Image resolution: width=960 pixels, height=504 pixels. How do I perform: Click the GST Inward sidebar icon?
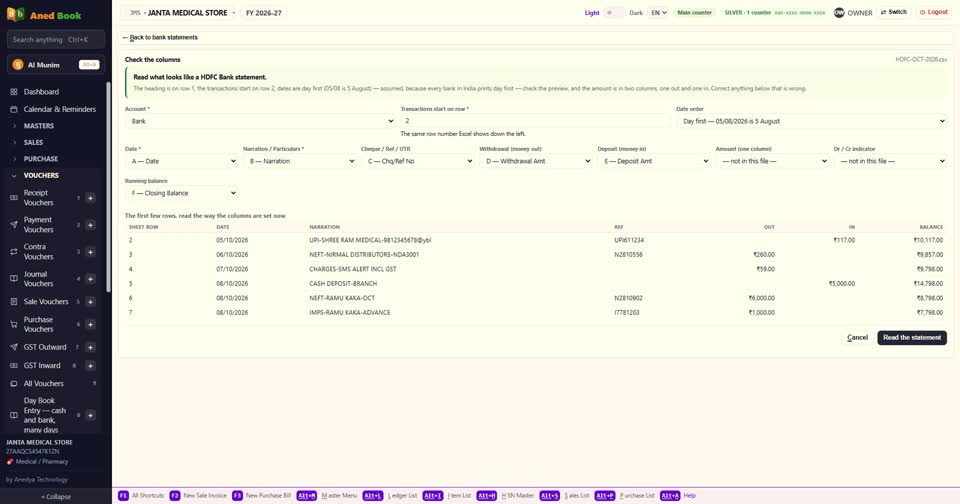(13, 366)
